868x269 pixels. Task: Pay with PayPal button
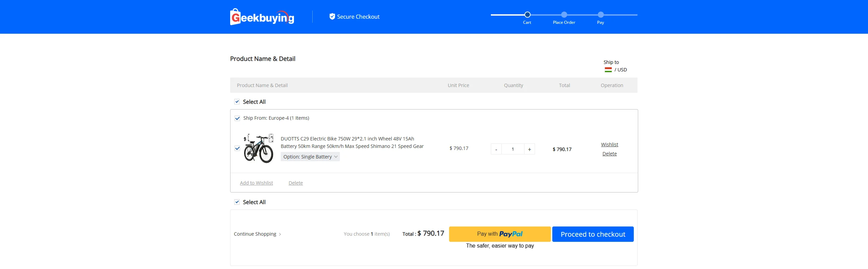[500, 234]
